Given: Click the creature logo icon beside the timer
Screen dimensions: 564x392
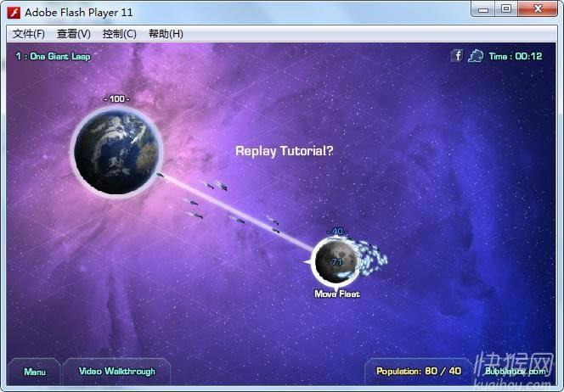Looking at the screenshot, I should (x=476, y=56).
